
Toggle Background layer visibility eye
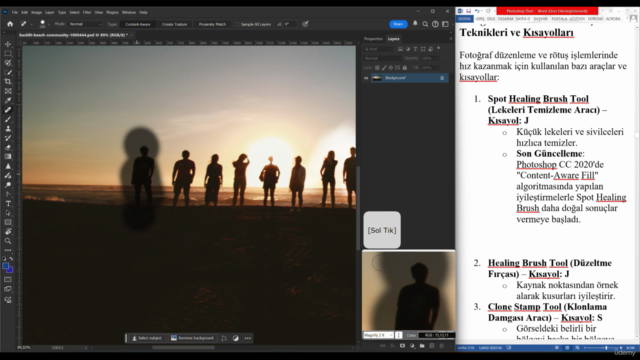366,78
